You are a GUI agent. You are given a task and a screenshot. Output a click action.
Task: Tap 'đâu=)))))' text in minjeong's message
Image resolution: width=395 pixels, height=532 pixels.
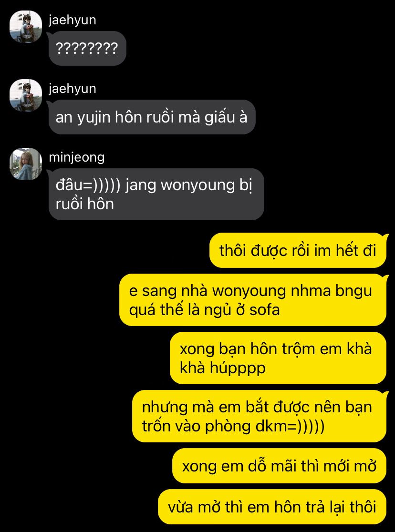(88, 185)
